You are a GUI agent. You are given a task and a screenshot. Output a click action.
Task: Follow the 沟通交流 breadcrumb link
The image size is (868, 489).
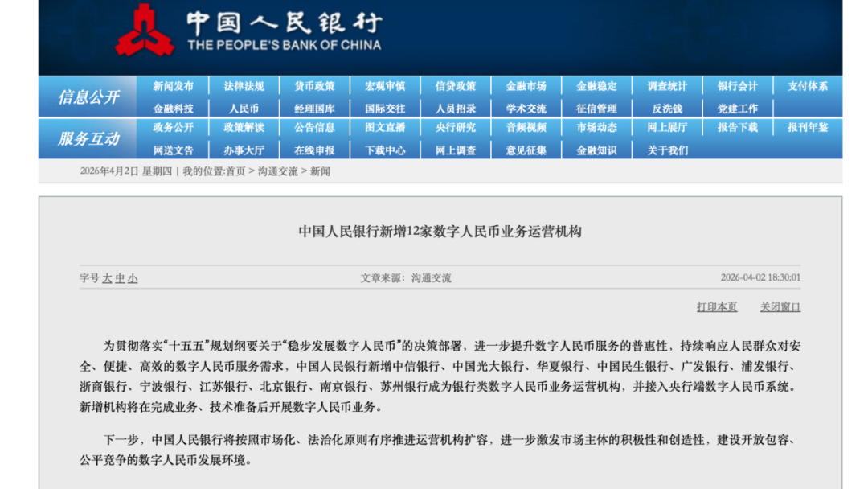tap(278, 171)
